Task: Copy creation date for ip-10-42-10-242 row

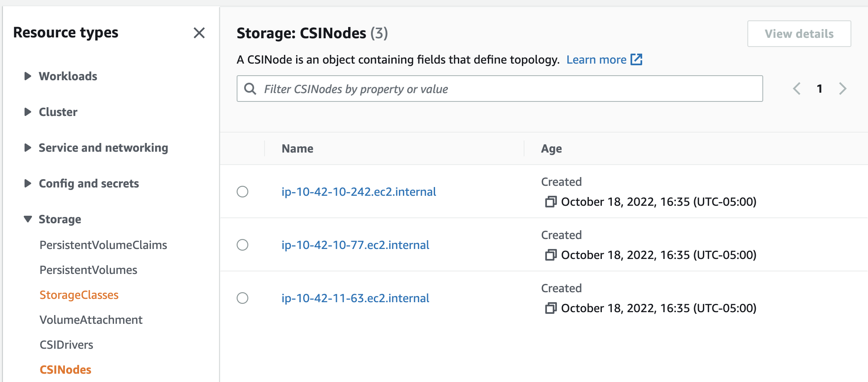Action: 551,202
